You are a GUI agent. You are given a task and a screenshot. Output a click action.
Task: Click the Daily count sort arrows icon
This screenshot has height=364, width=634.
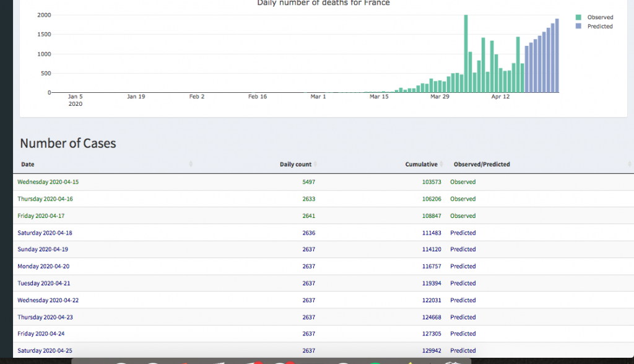[315, 164]
